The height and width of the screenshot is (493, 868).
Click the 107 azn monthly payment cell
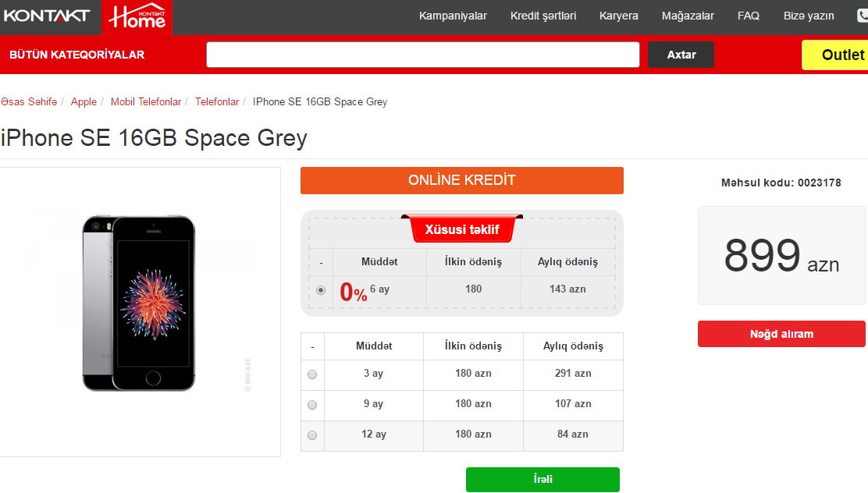(x=573, y=404)
